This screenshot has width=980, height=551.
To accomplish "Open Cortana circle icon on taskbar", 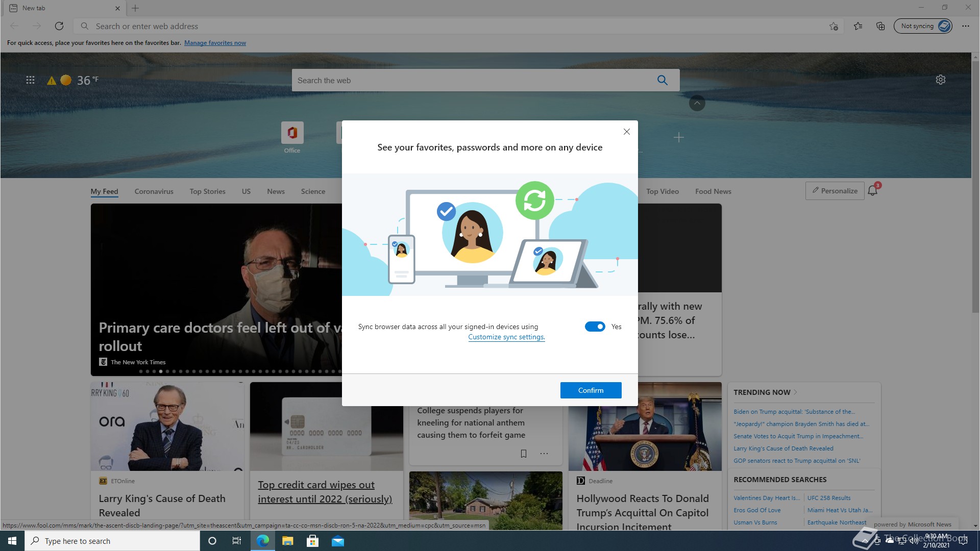I will click(212, 541).
